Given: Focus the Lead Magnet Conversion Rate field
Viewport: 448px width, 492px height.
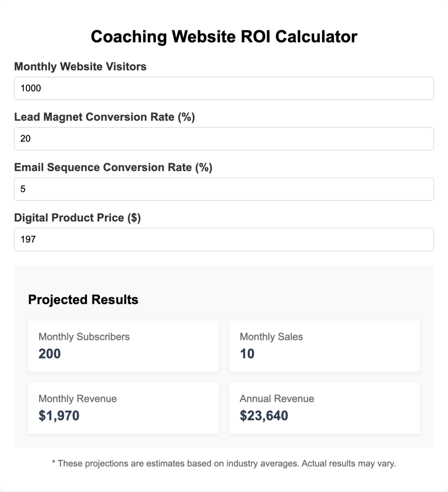Looking at the screenshot, I should point(224,139).
